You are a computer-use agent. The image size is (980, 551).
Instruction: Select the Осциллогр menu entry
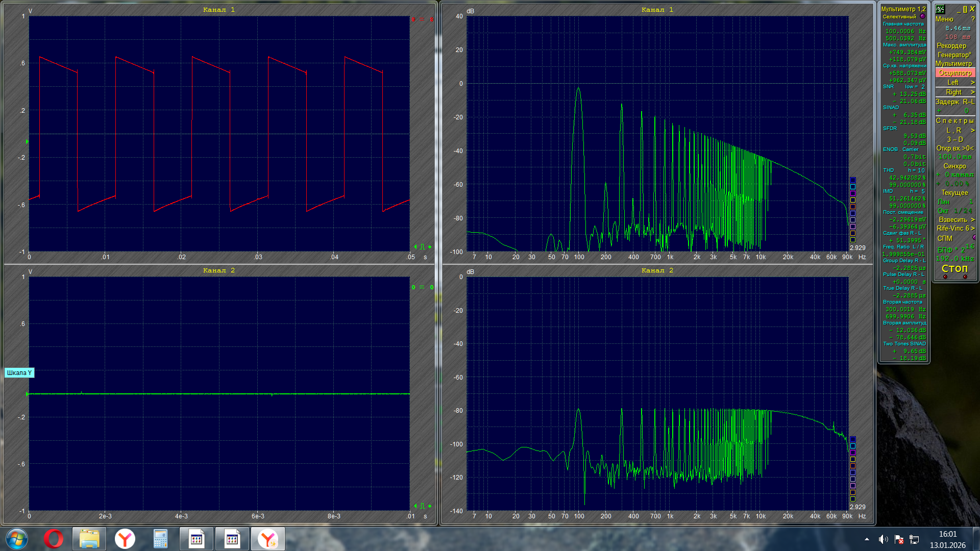[954, 73]
